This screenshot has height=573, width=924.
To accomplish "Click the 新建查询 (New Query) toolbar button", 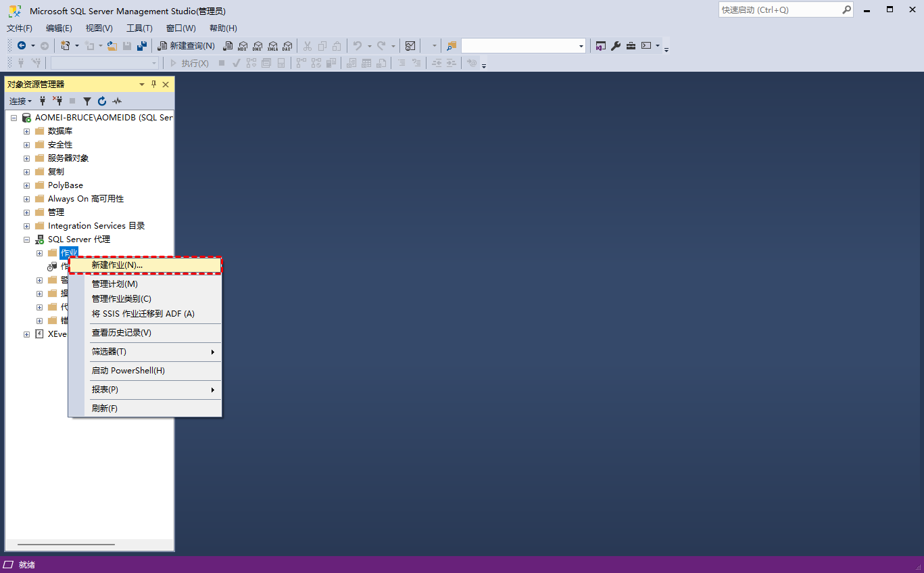I will (x=187, y=46).
